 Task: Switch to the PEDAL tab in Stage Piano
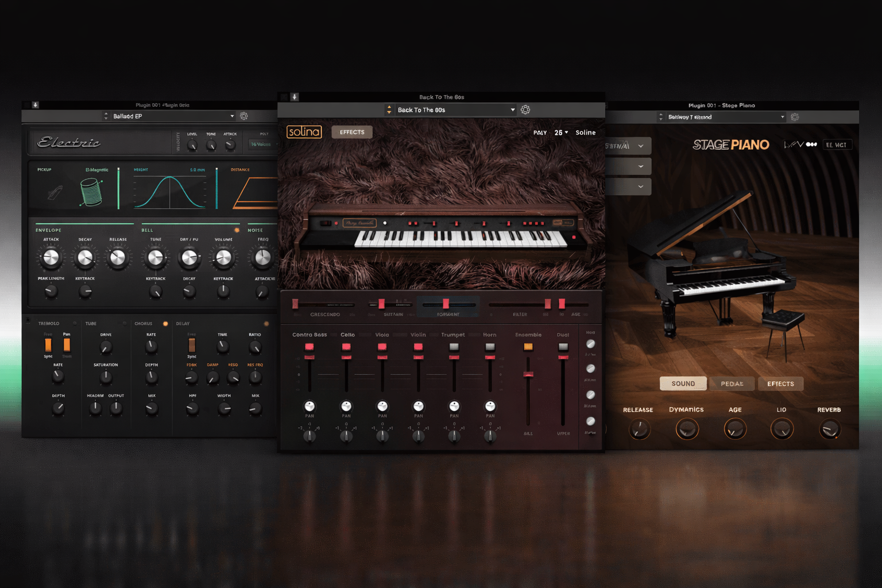732,383
